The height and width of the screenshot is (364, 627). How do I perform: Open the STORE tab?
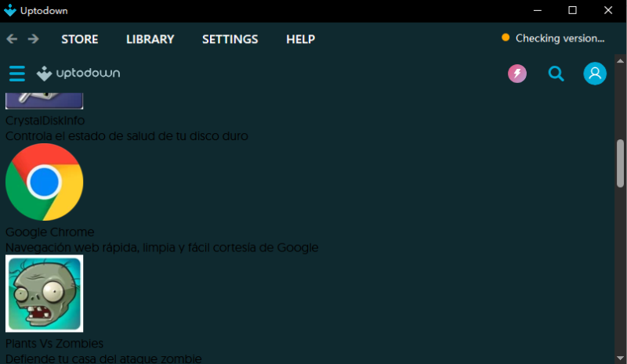coord(80,39)
